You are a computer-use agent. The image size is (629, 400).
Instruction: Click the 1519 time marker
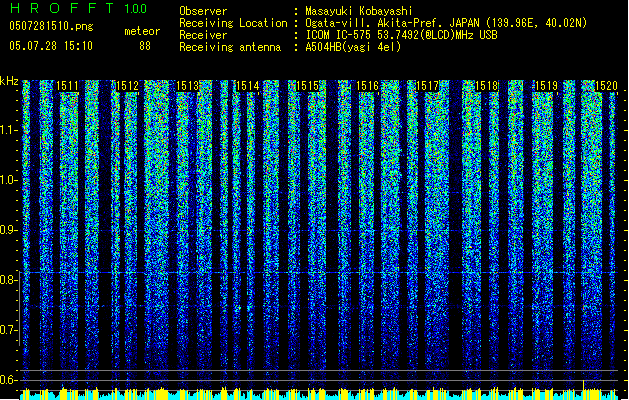546,86
